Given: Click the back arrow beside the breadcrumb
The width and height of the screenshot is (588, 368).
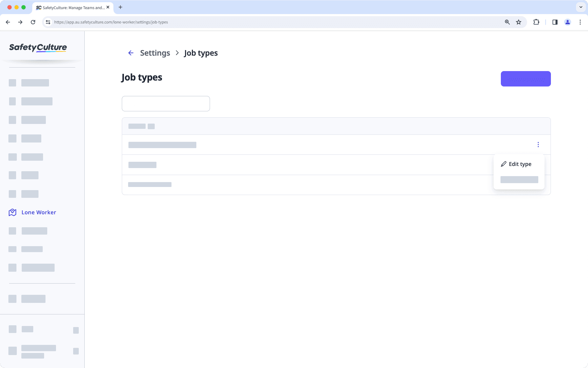Looking at the screenshot, I should [x=131, y=53].
